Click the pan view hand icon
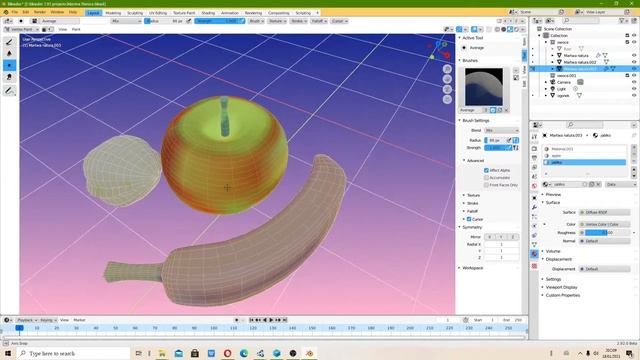The image size is (640, 360). pyautogui.click(x=447, y=79)
